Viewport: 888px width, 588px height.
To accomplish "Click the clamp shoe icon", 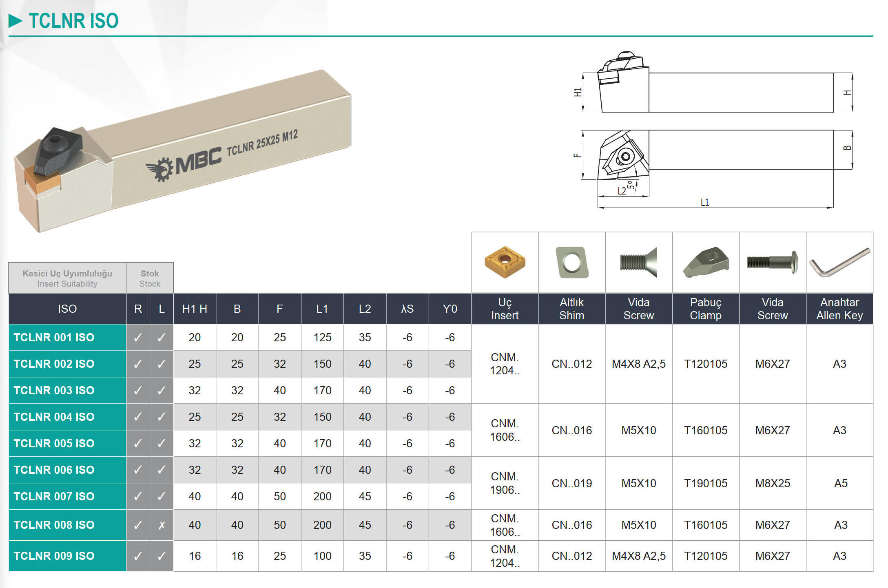I will (x=706, y=262).
